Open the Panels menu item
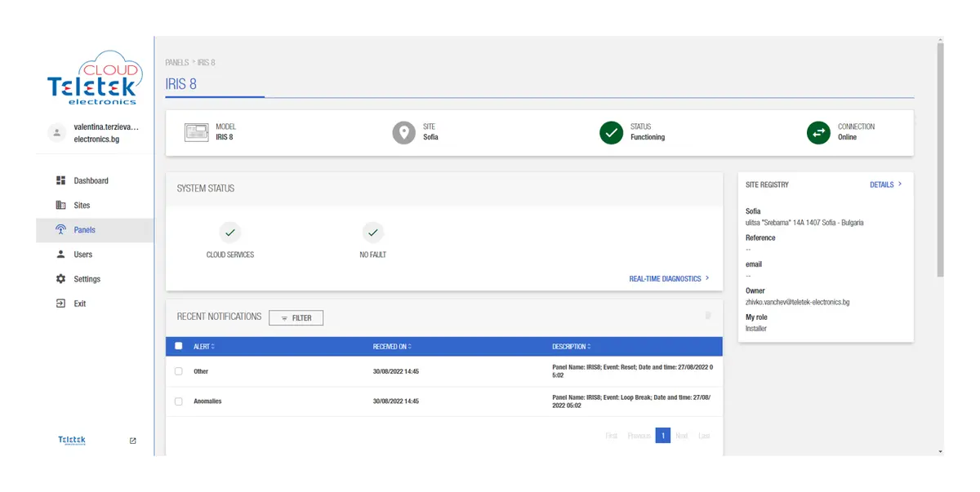This screenshot has width=980, height=492. click(x=95, y=230)
